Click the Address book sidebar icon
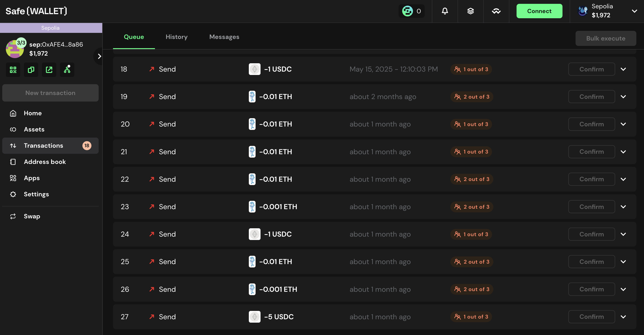 coord(13,162)
